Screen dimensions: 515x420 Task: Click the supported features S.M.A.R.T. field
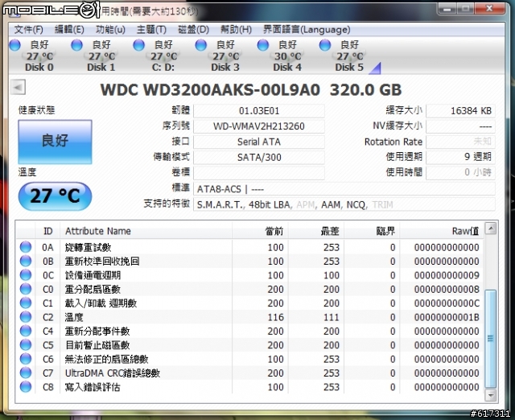pos(344,204)
